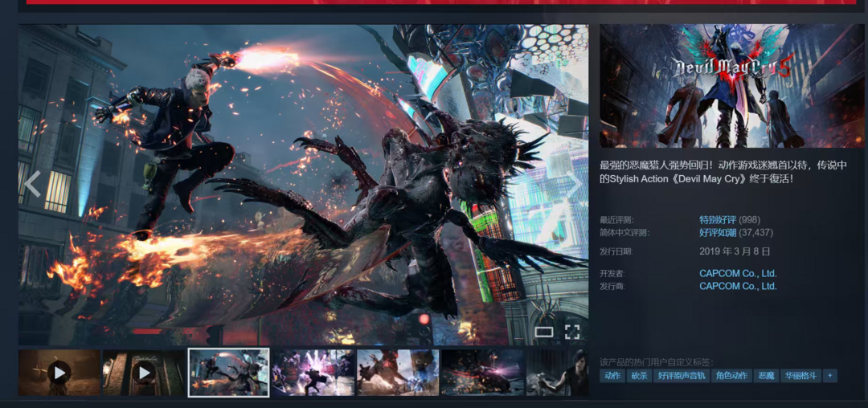Viewport: 868px width, 408px height.
Task: Select the 好评原声音轨 tag
Action: pyautogui.click(x=682, y=376)
